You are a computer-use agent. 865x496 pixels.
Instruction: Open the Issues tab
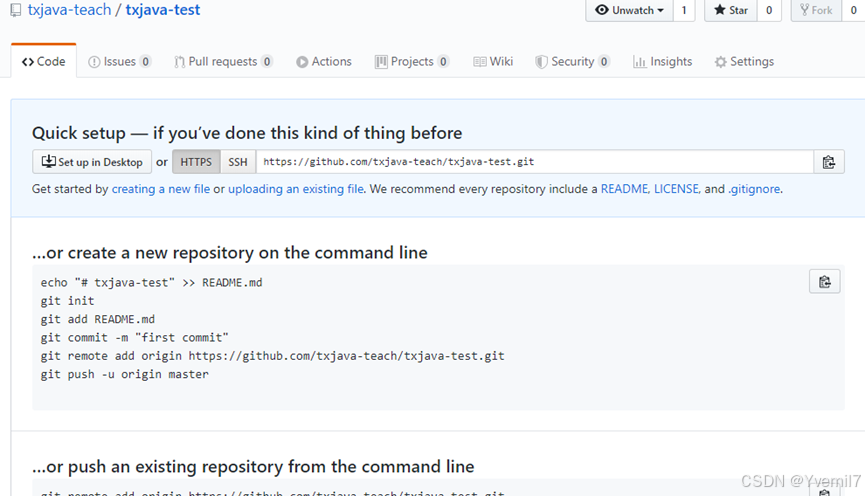click(x=119, y=61)
